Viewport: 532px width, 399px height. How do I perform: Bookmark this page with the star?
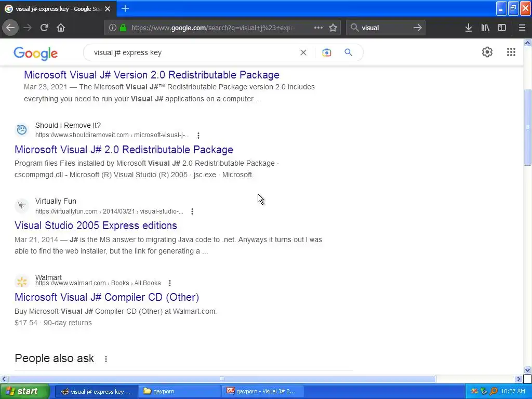(x=333, y=28)
